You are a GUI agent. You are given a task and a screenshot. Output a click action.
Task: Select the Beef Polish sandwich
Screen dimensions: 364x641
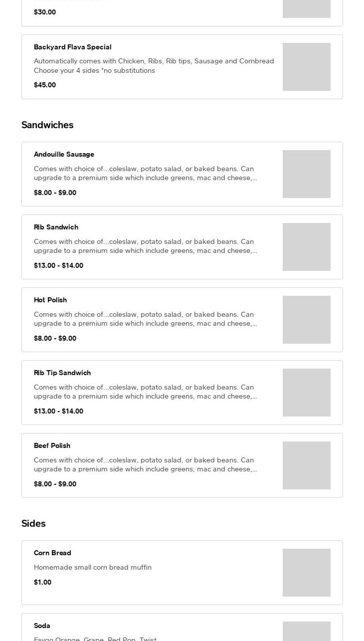pos(52,445)
